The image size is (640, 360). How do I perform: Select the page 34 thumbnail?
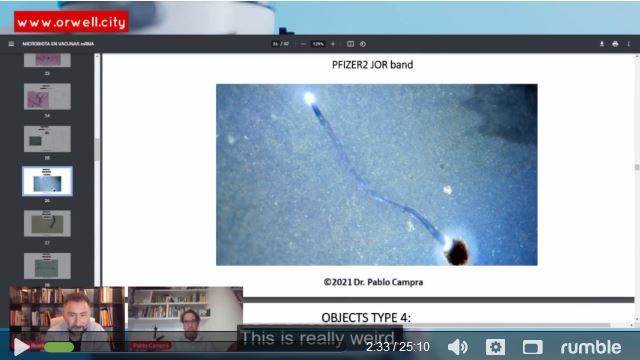pyautogui.click(x=47, y=97)
